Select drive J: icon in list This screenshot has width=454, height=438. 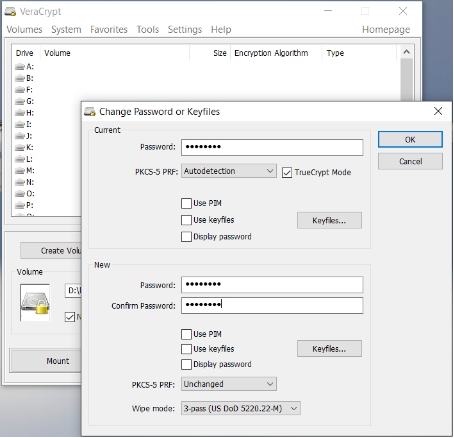20,136
